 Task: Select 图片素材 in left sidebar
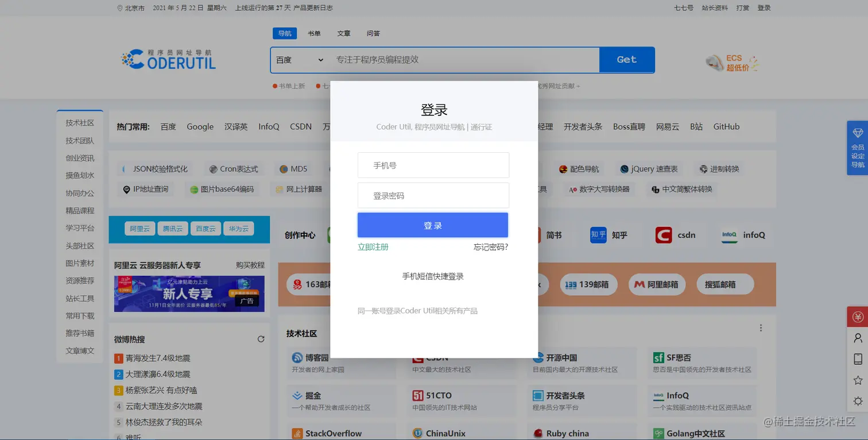tap(80, 263)
